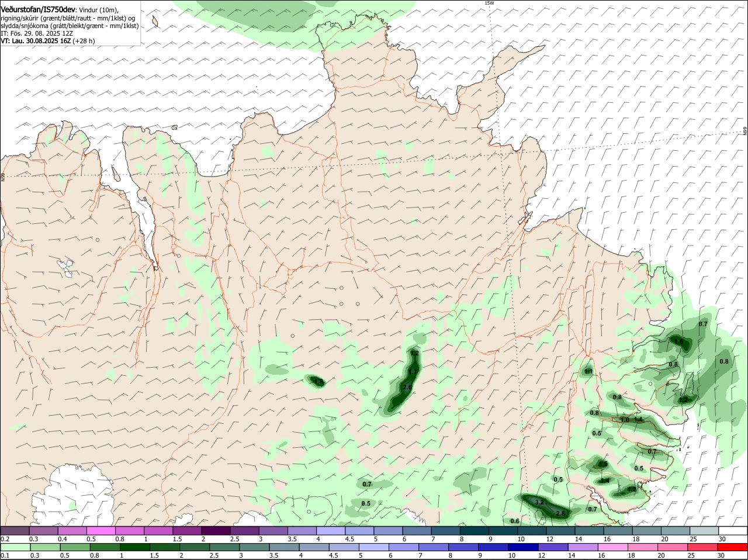Click the 2.6 precipitation value on the map

point(408,387)
